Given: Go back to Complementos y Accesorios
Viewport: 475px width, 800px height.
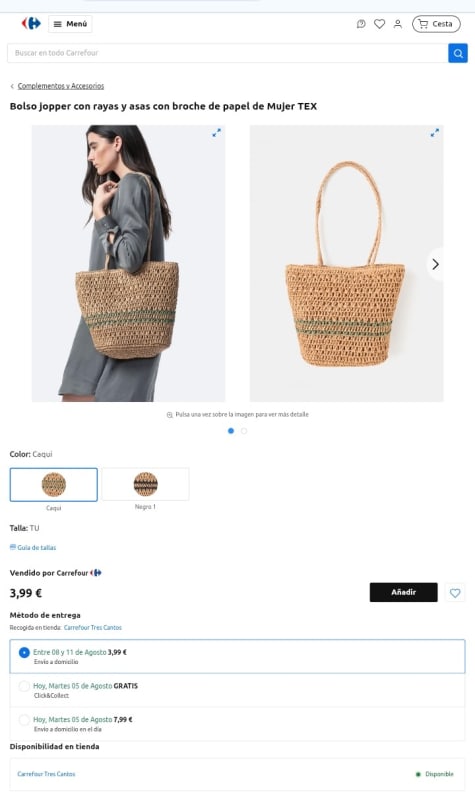Looking at the screenshot, I should click(x=60, y=86).
